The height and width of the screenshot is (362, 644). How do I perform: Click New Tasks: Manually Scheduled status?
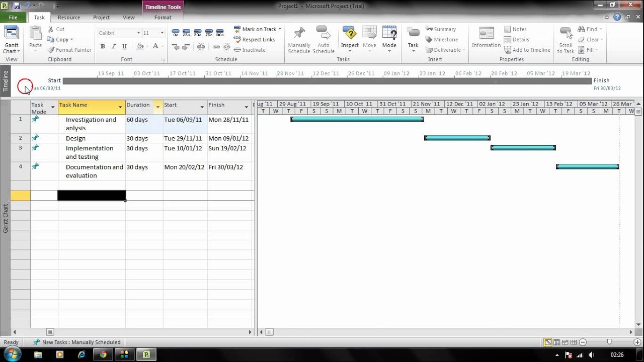click(77, 342)
